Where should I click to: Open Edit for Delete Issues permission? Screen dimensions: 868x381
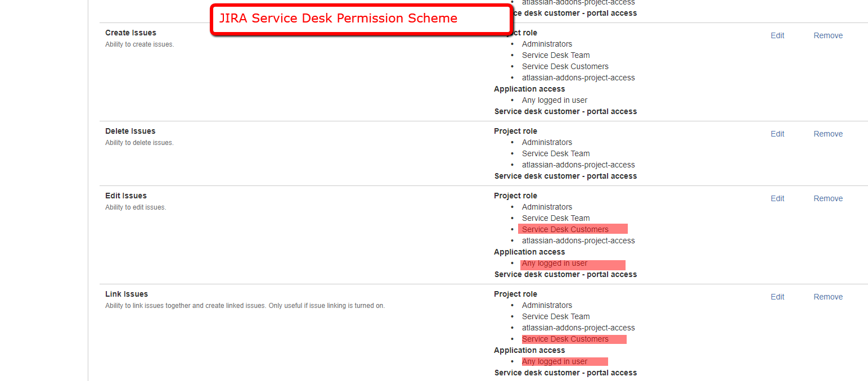777,134
